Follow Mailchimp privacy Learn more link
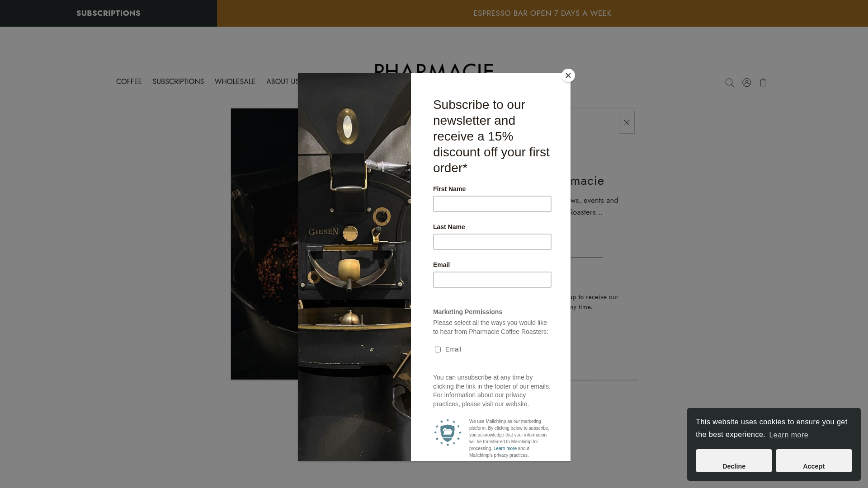Image resolution: width=868 pixels, height=488 pixels. click(505, 449)
